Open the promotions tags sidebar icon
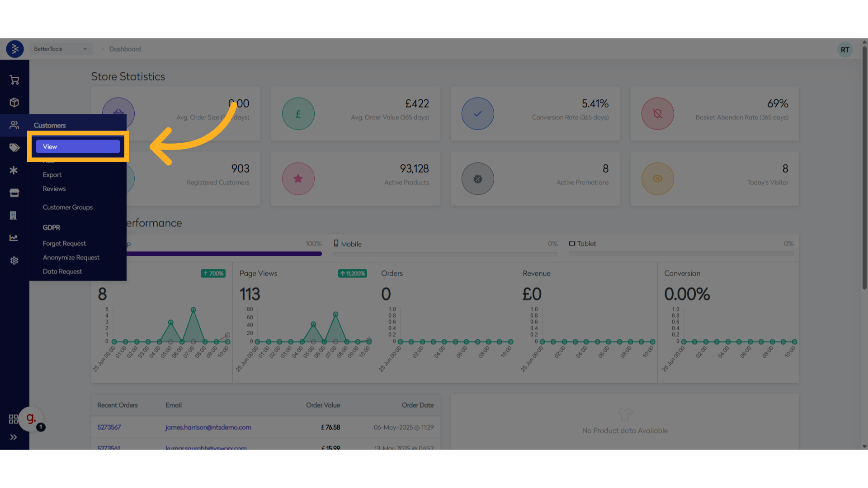This screenshot has height=488, width=868. point(14,148)
